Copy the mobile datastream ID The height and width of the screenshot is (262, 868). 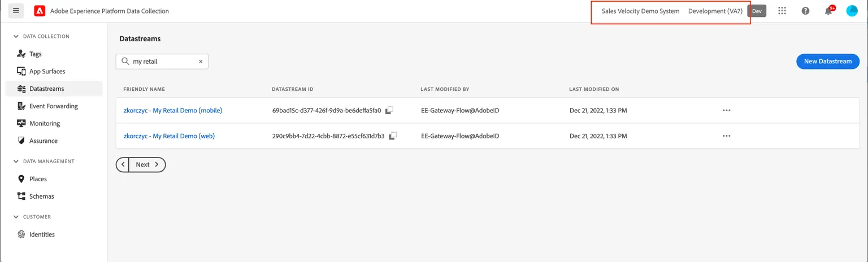(x=389, y=111)
